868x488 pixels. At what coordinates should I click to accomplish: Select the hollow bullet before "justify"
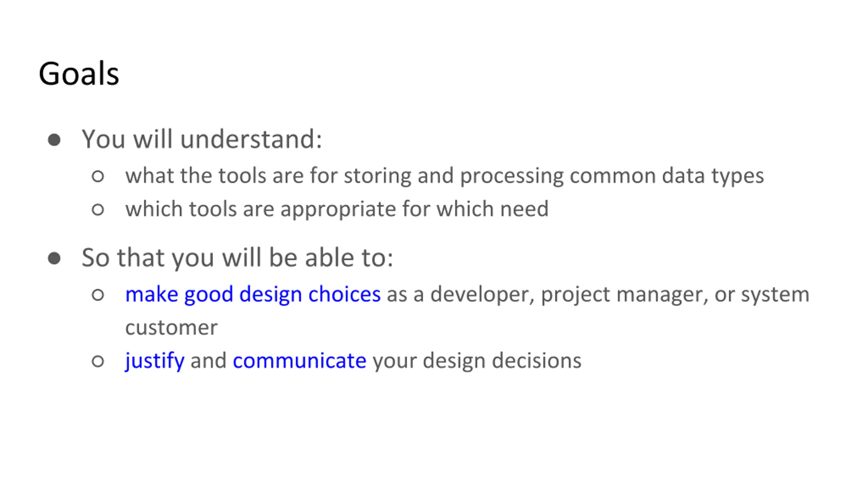[98, 361]
